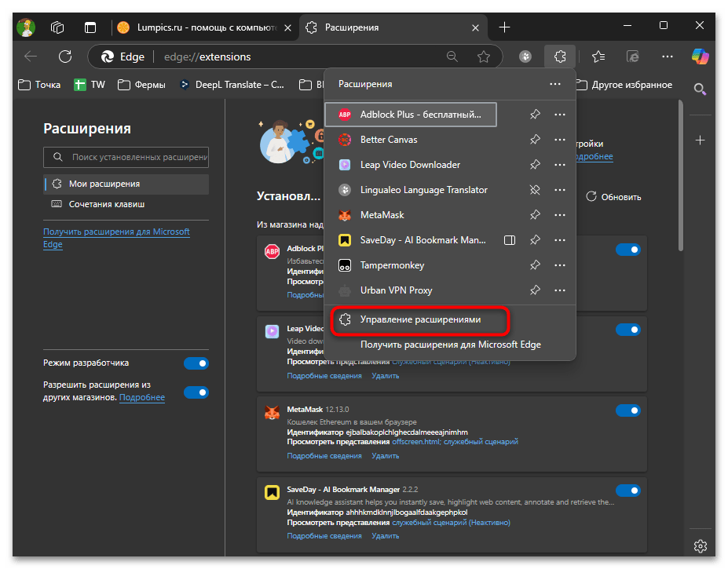Open the Workspaces icon
728x569 pixels.
(x=57, y=27)
